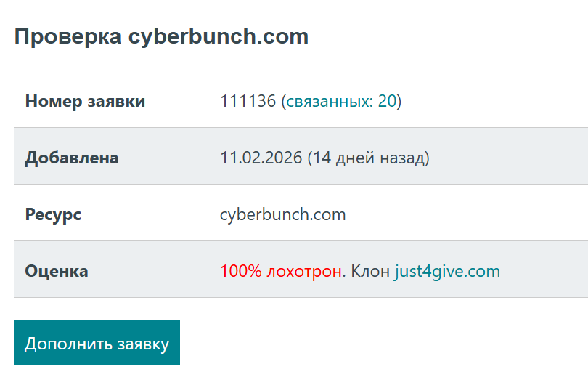
Task: Click the word "назад" after the date
Action: click(401, 158)
